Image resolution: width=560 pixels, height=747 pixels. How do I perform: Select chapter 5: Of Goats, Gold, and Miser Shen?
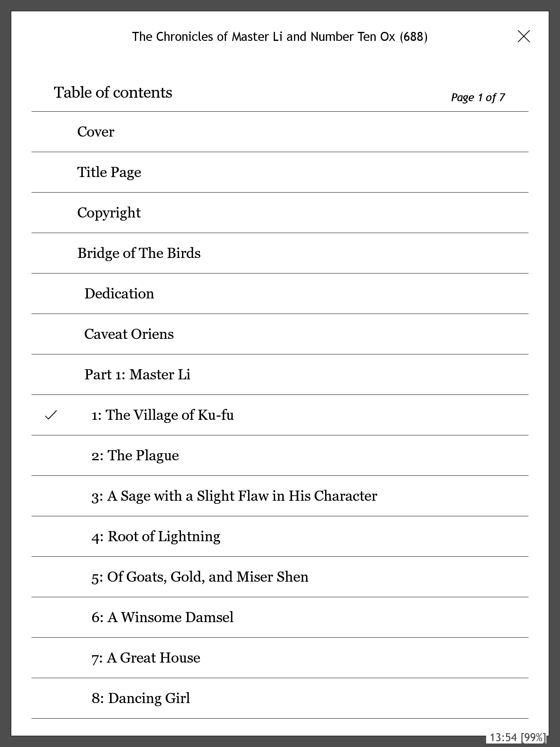click(200, 577)
